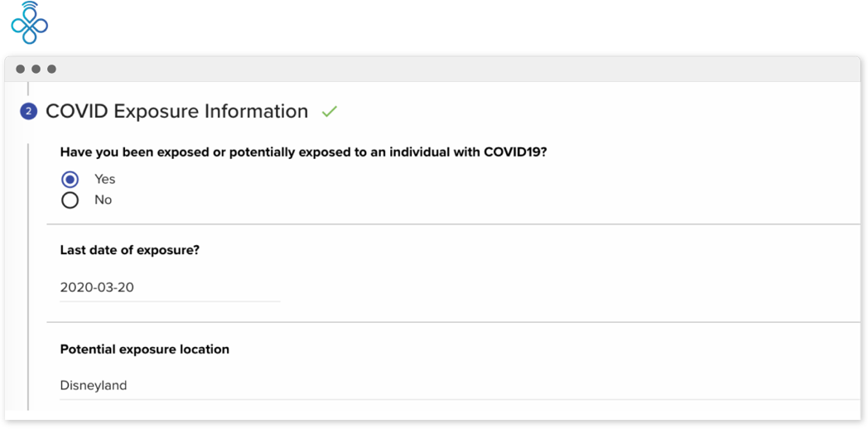Click the "Last date of exposure?" label
Viewport: 868px width, 429px height.
tap(129, 250)
